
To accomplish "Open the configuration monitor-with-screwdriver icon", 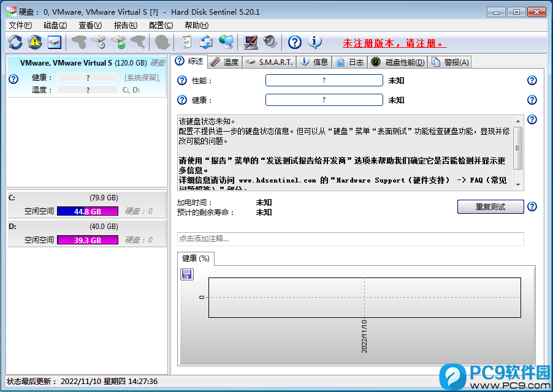I will [x=251, y=42].
